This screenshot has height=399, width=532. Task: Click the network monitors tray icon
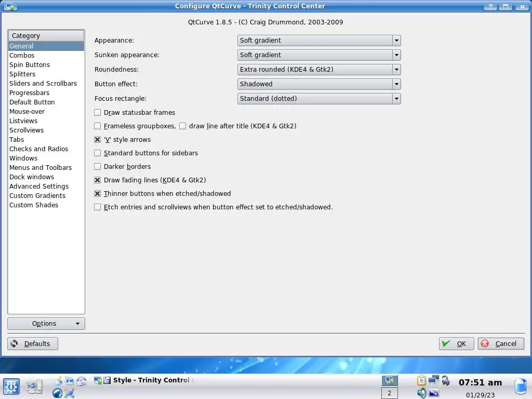click(434, 380)
